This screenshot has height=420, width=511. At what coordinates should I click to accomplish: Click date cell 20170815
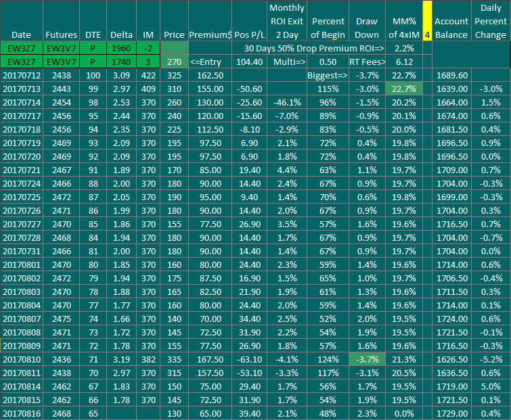(x=21, y=400)
